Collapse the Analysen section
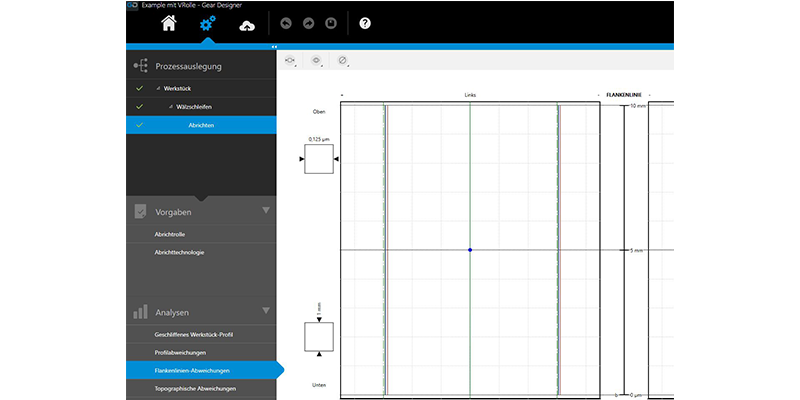The height and width of the screenshot is (400, 800). tap(265, 310)
